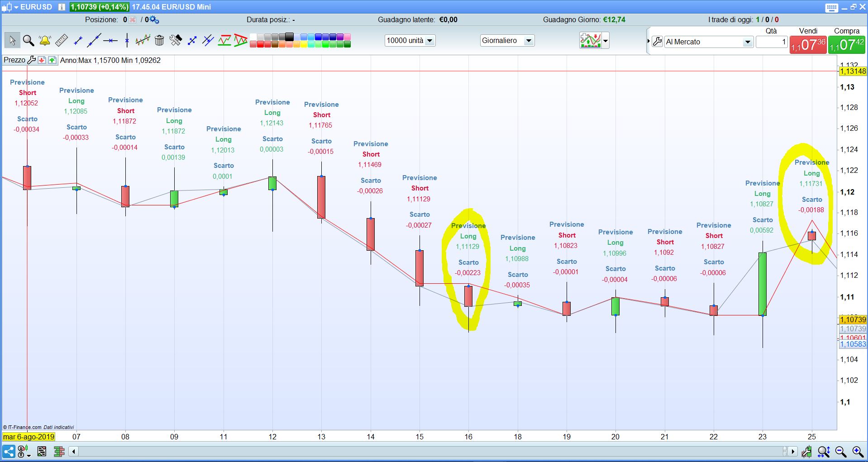Open the add indicator chart icon

590,41
